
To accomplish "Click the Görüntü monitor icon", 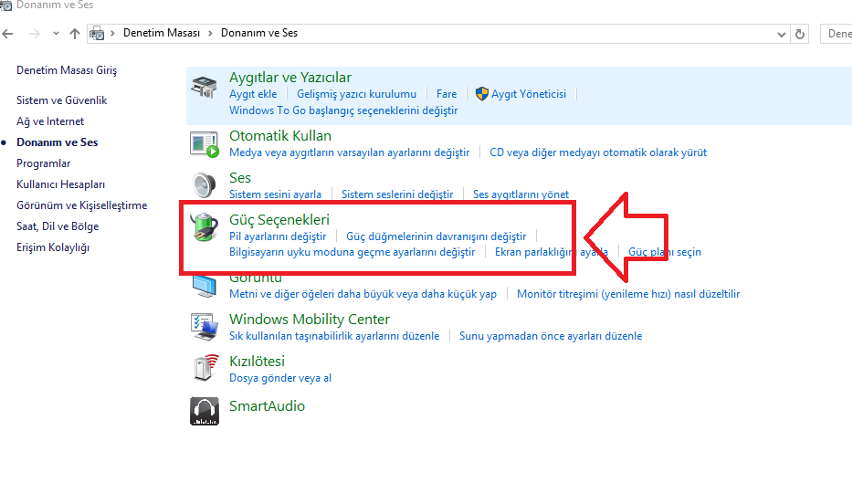I will (x=205, y=286).
